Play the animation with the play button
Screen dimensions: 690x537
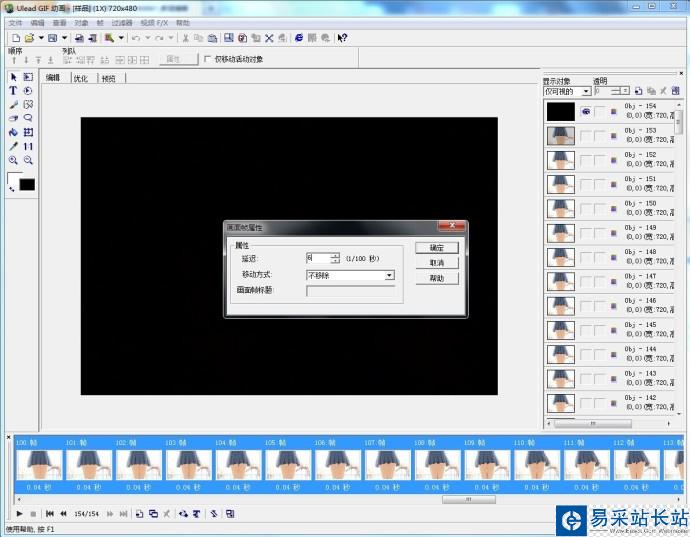coord(19,514)
